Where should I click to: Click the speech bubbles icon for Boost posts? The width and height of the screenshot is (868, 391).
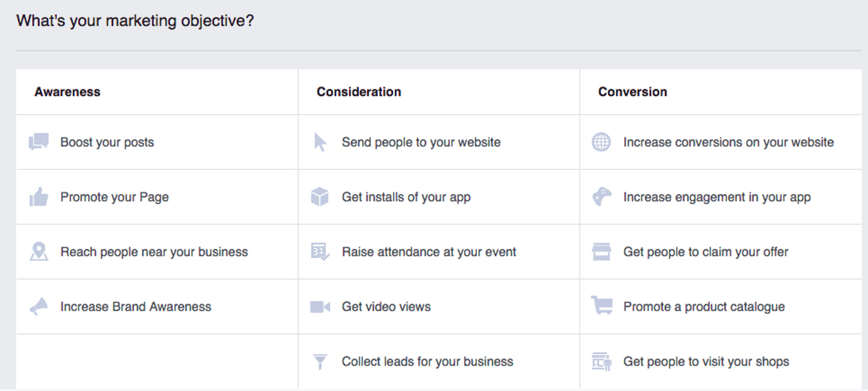pos(39,142)
